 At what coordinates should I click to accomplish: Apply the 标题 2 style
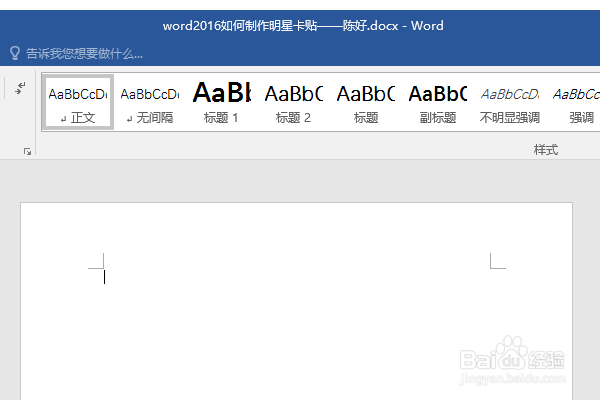pyautogui.click(x=293, y=102)
